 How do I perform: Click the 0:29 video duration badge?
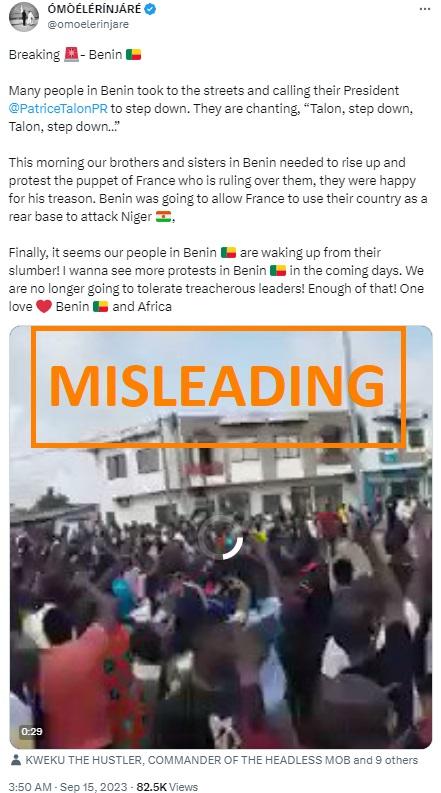(31, 731)
